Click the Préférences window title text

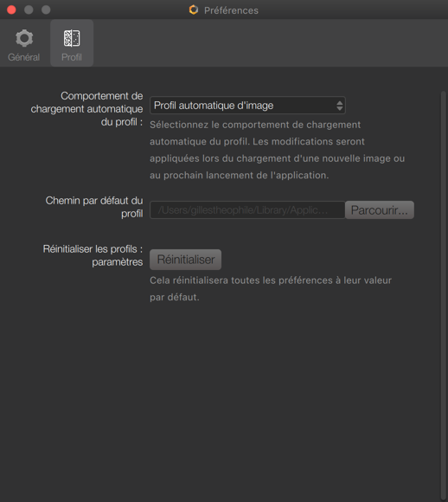pos(232,10)
